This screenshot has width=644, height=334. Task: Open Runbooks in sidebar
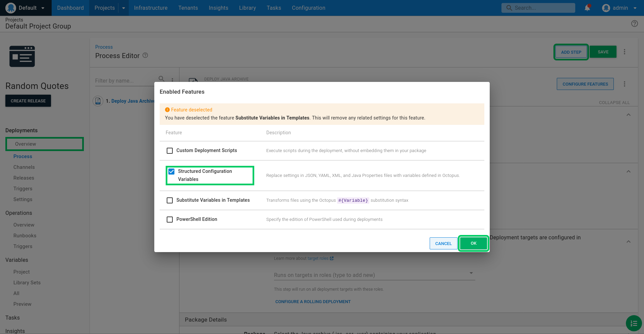25,236
